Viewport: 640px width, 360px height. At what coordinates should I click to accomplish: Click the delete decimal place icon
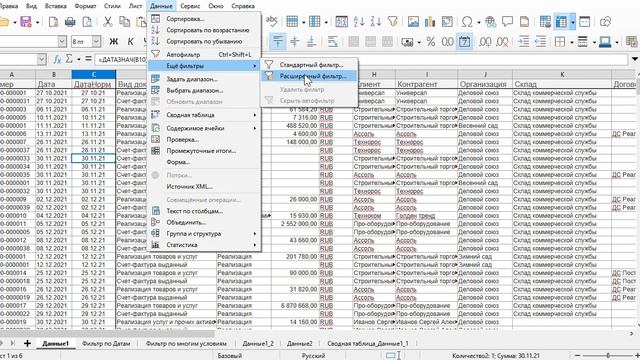tap(502, 42)
